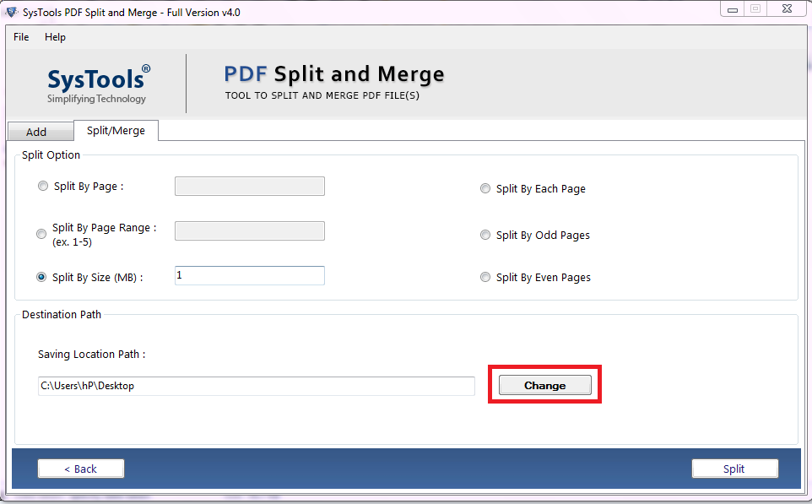
Task: Switch to the Add tab
Action: click(x=40, y=132)
